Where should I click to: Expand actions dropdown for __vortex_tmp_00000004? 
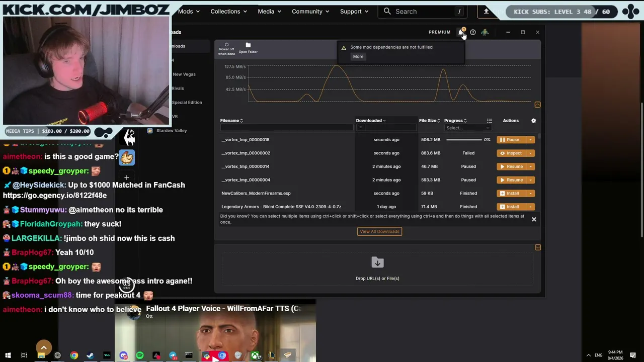pyautogui.click(x=530, y=180)
